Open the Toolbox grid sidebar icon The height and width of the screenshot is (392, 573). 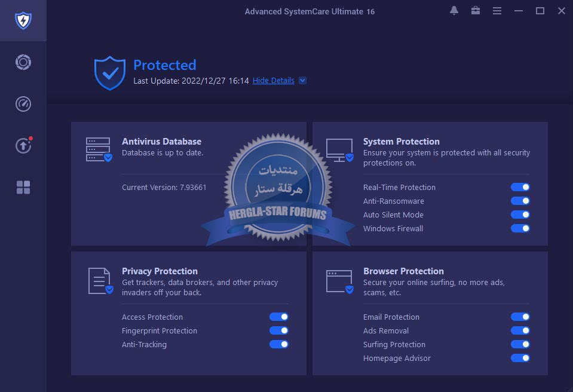click(x=23, y=188)
